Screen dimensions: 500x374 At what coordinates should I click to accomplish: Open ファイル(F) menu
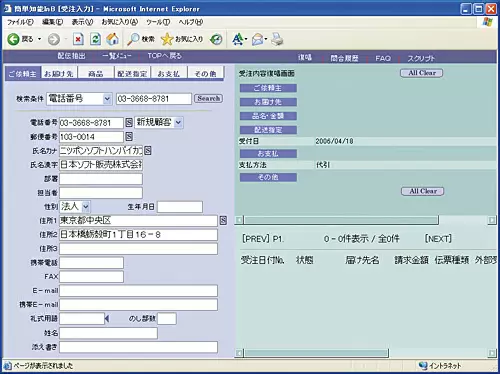coord(20,22)
